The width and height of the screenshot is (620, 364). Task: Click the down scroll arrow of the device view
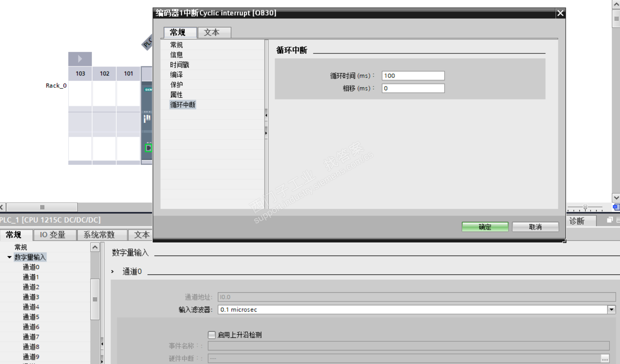(616, 198)
